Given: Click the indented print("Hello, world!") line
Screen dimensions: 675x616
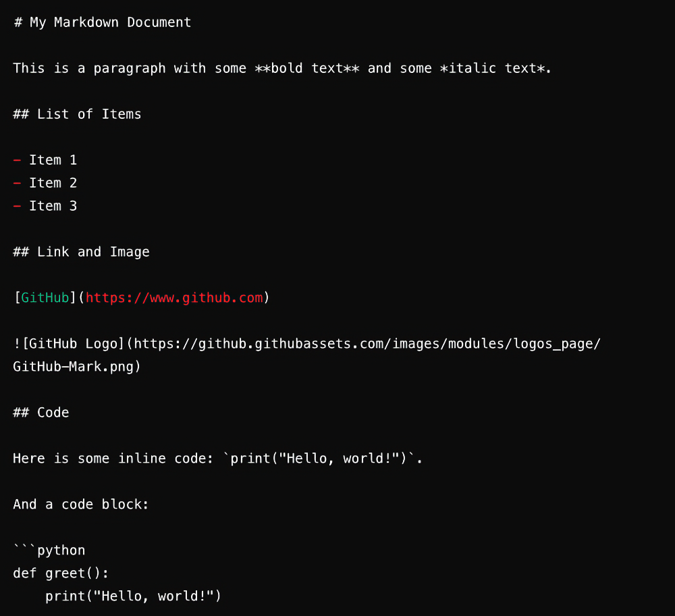Looking at the screenshot, I should 133,596.
